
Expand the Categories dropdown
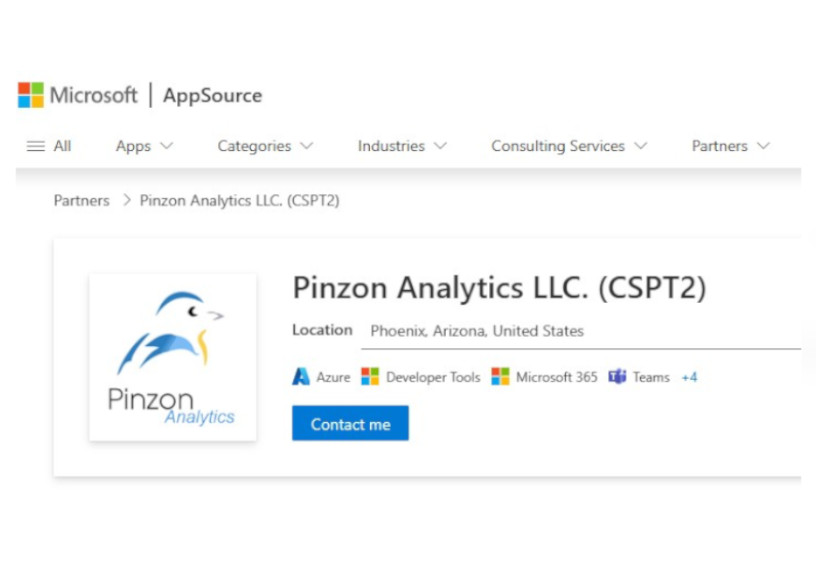click(265, 146)
